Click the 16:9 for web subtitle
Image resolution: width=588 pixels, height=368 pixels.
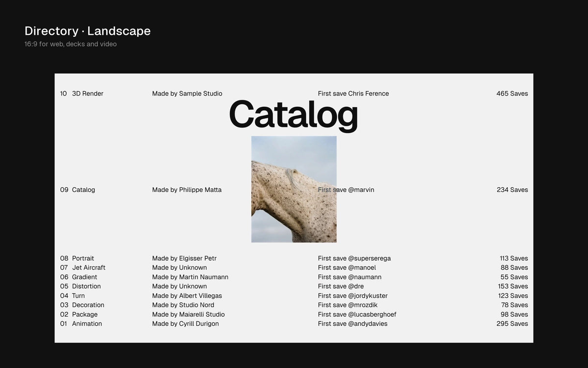pos(71,44)
